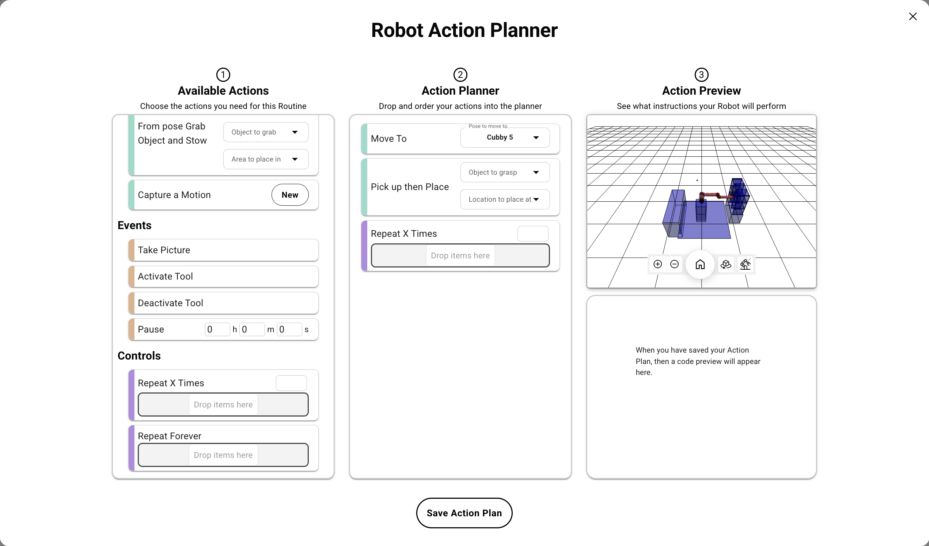
Task: Click the Pause hours input field
Action: click(217, 329)
